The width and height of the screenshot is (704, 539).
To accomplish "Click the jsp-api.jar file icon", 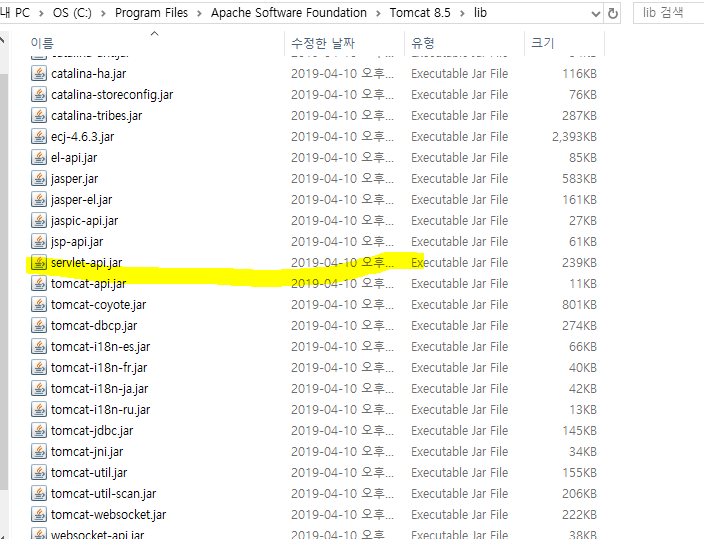I will [x=39, y=241].
